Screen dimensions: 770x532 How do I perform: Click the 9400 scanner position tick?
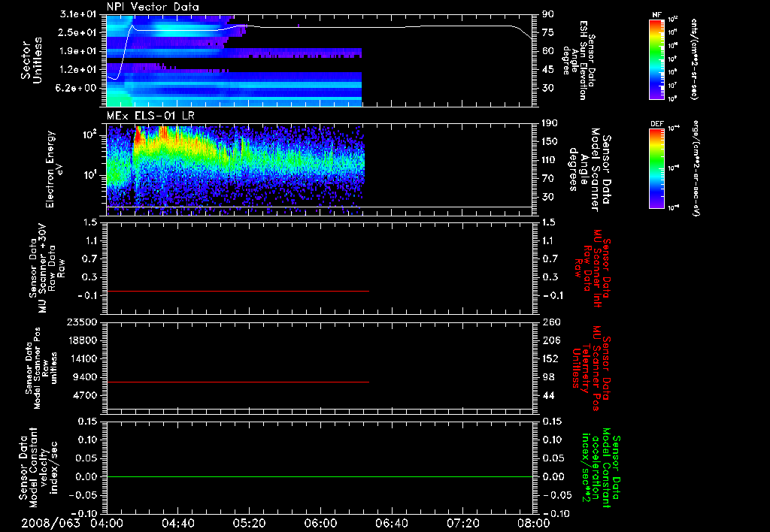click(x=86, y=377)
